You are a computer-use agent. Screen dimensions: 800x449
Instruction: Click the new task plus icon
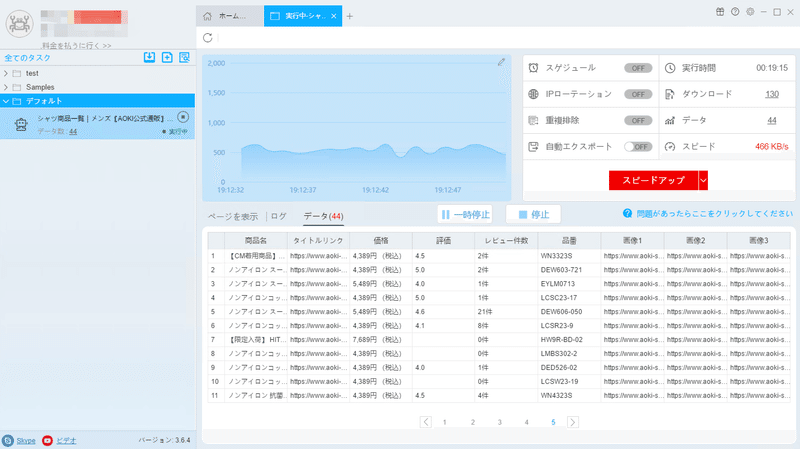click(x=167, y=57)
